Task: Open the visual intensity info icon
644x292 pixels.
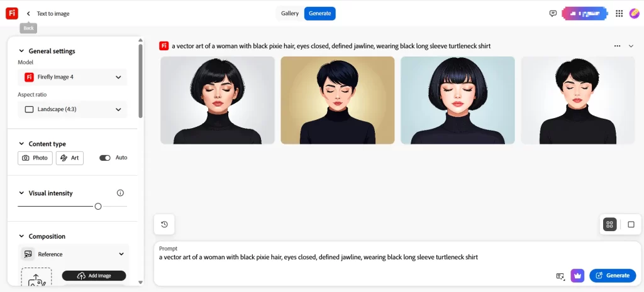Action: click(120, 193)
